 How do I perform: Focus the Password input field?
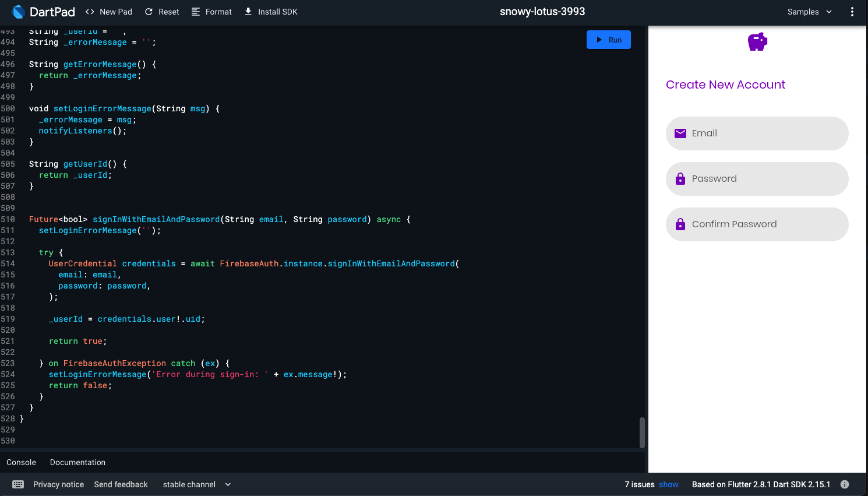pyautogui.click(x=757, y=179)
